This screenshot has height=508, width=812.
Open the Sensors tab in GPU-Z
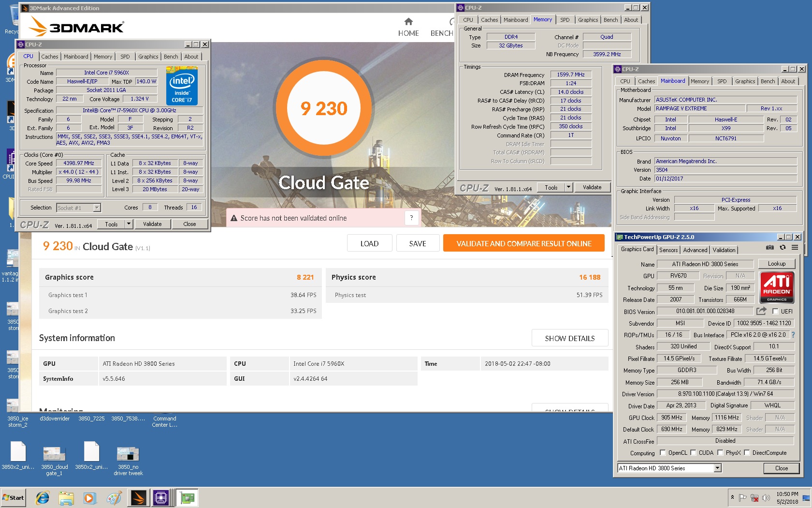pos(668,250)
